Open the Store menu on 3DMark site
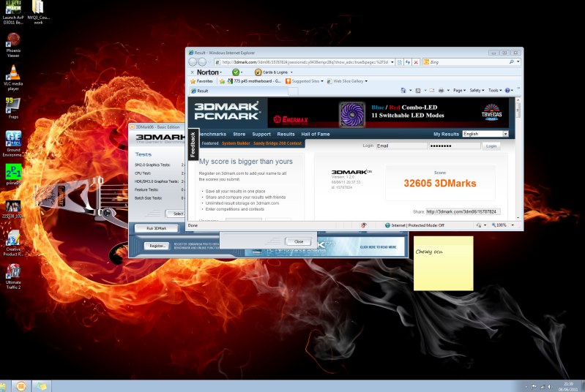 coord(239,134)
